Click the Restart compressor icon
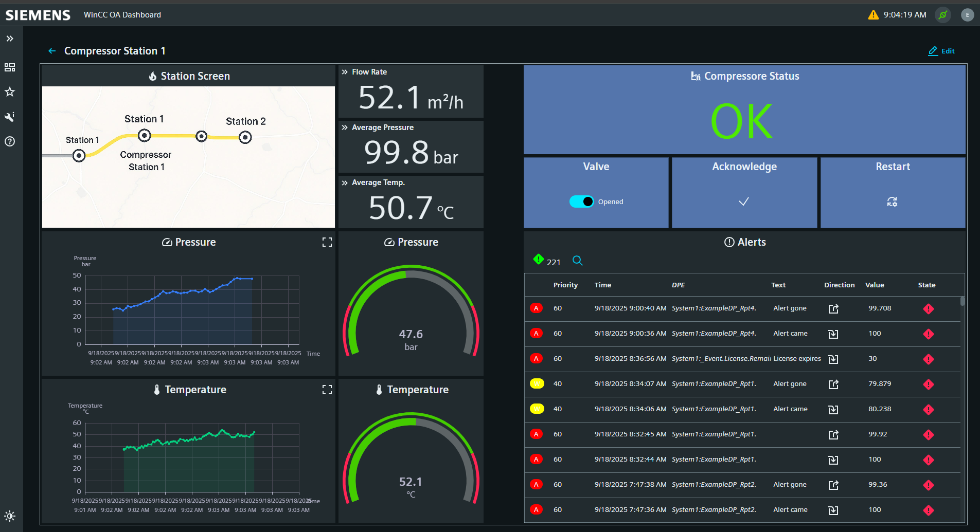980x532 pixels. tap(892, 201)
